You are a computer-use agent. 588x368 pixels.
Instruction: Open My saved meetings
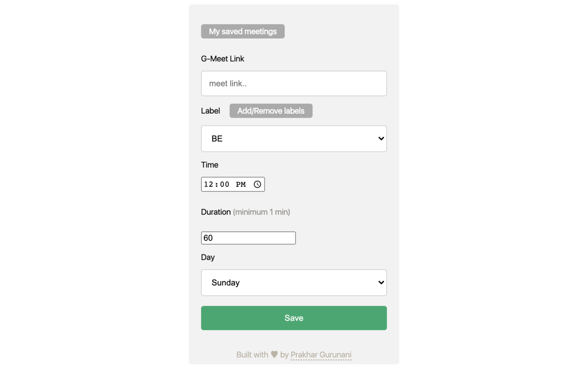[x=243, y=31]
